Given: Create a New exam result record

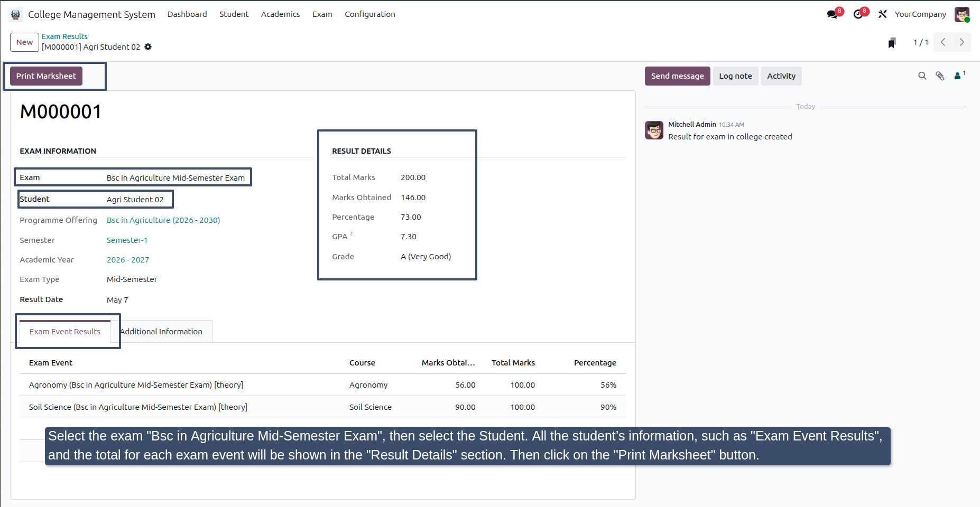Looking at the screenshot, I should click(x=24, y=42).
